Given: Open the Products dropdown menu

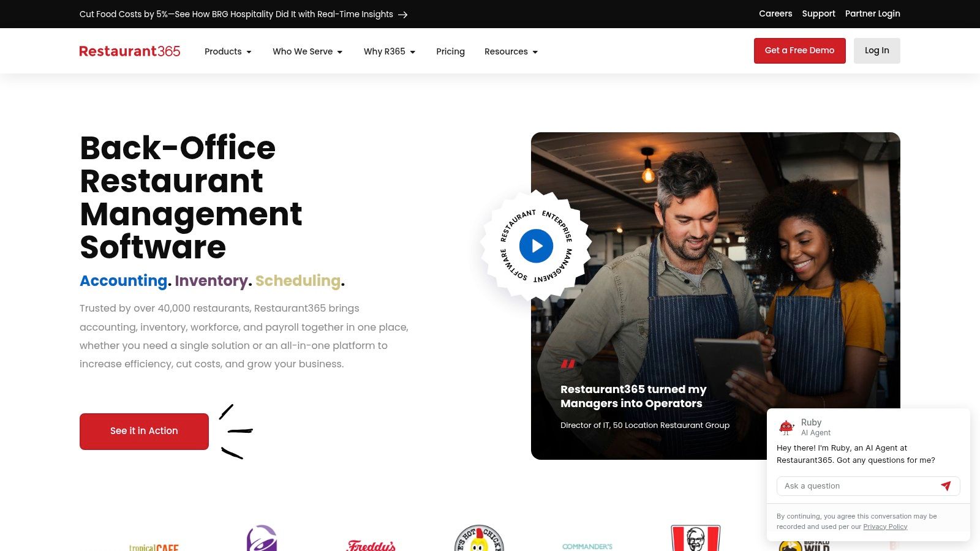Looking at the screenshot, I should point(228,51).
